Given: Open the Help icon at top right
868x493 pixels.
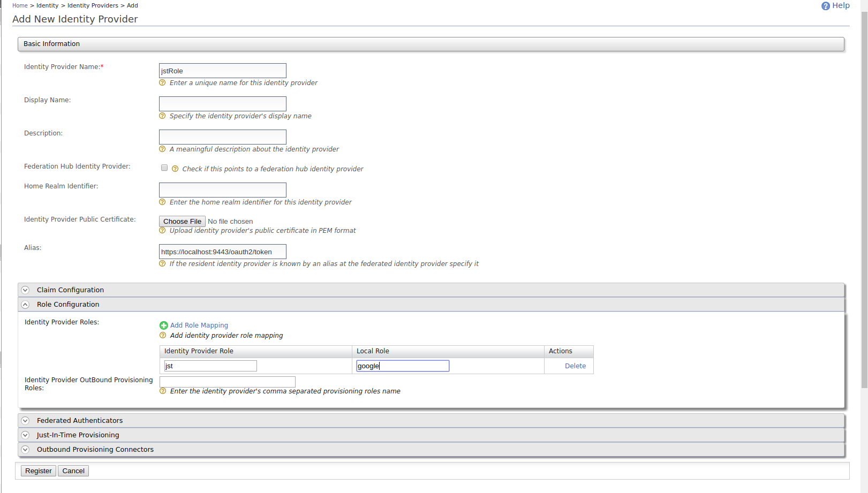Looking at the screenshot, I should [x=825, y=6].
